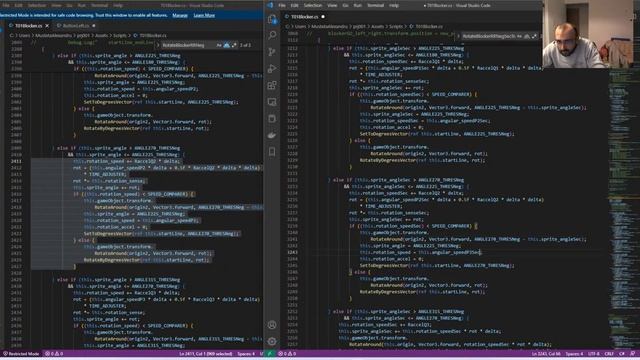Click UTF-8 encoding in status bar

pyautogui.click(x=593, y=354)
